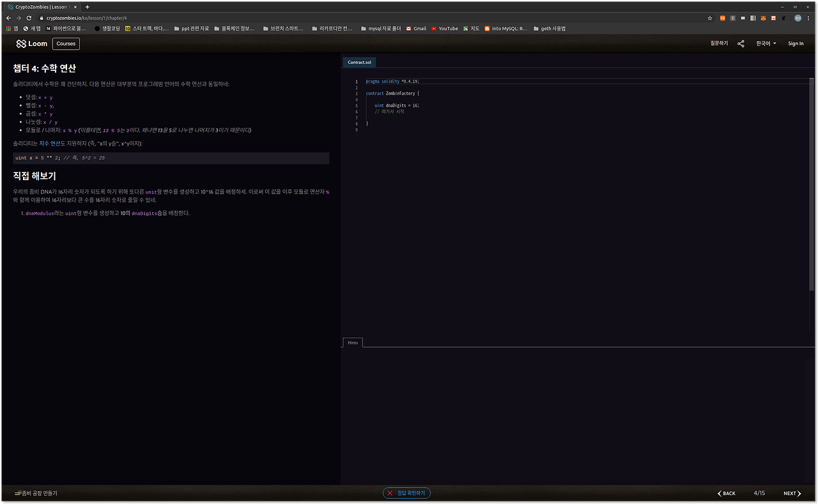The height and width of the screenshot is (504, 818).
Task: Click the share icon in the header
Action: click(741, 43)
